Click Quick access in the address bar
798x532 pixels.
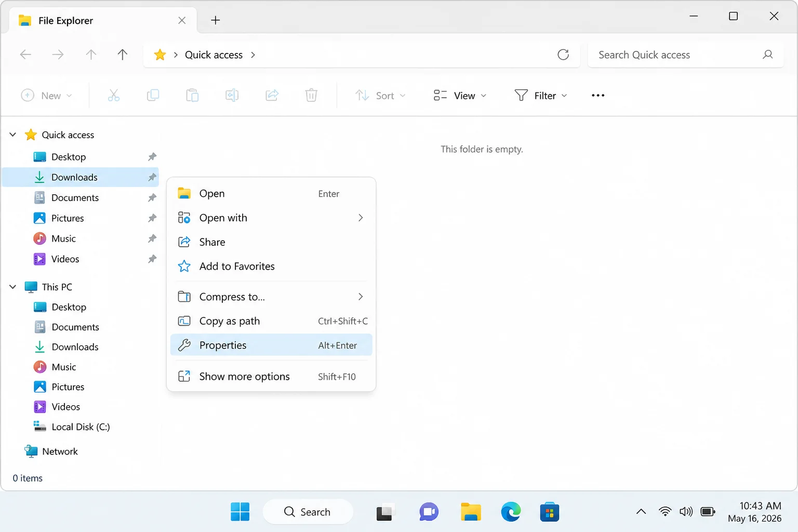click(x=214, y=55)
